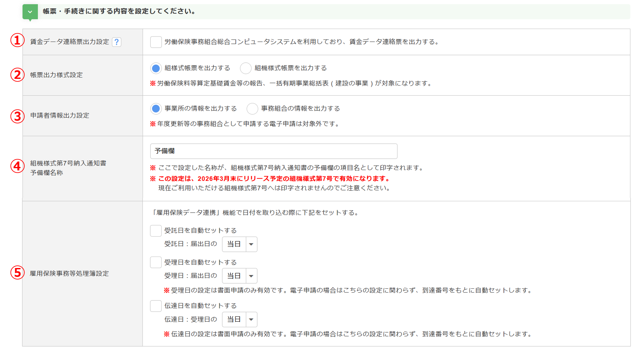Image resolution: width=644 pixels, height=351 pixels.
Task: Open the 受理日 届出日の dropdown
Action: [239, 276]
